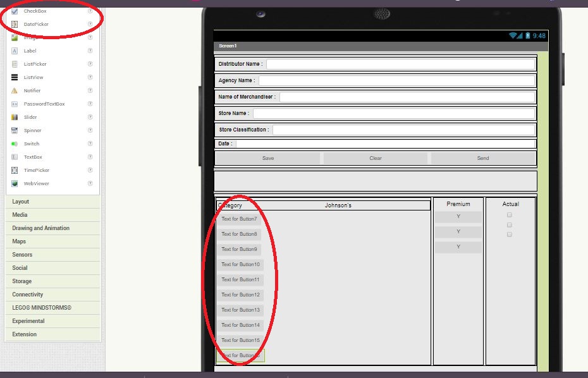Select the Spinner component icon

click(15, 130)
